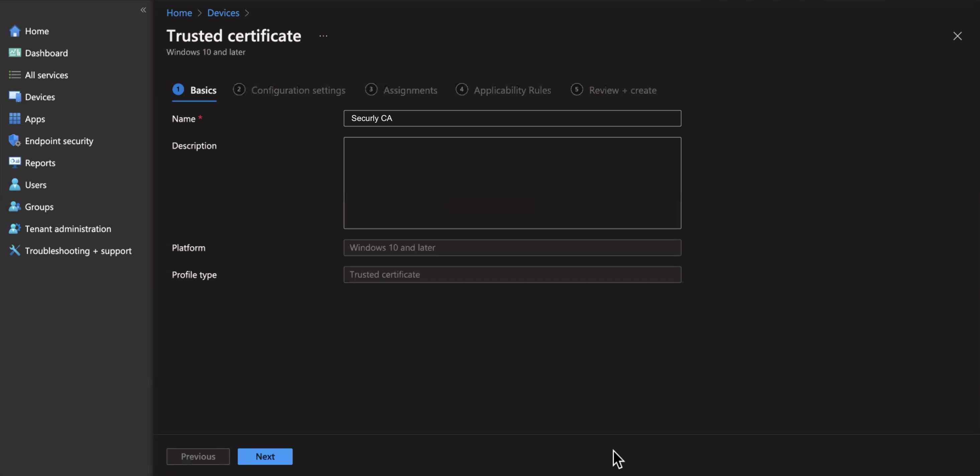
Task: Click the Devices monitor icon
Action: [x=14, y=97]
